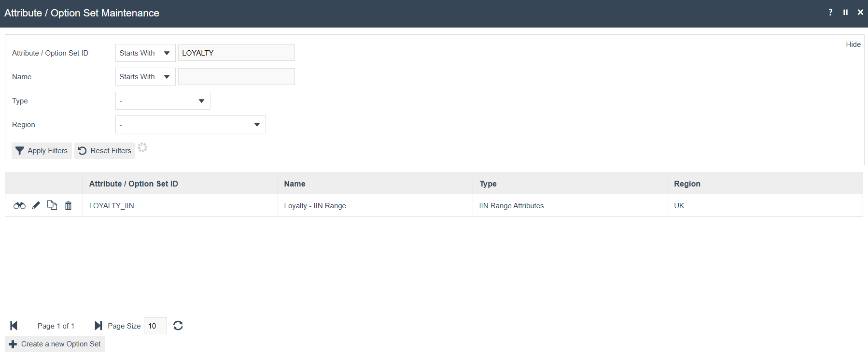Click Reset Filters button
Screen dimensions: 868x358
(x=105, y=151)
